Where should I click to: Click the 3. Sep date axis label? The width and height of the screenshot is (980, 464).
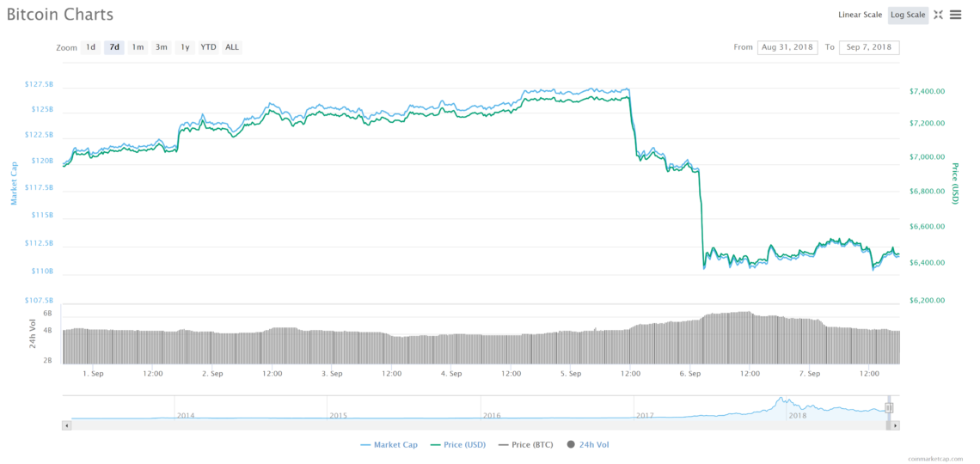332,374
